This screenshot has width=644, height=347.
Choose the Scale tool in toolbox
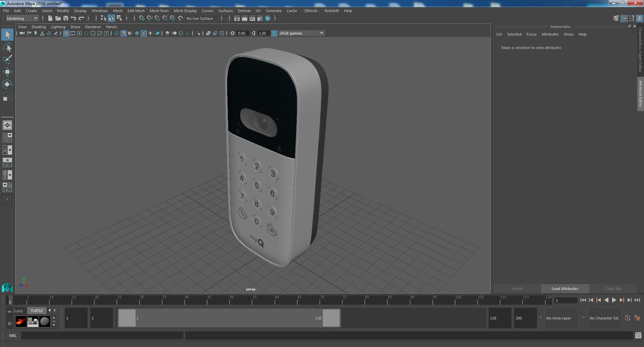point(7,97)
